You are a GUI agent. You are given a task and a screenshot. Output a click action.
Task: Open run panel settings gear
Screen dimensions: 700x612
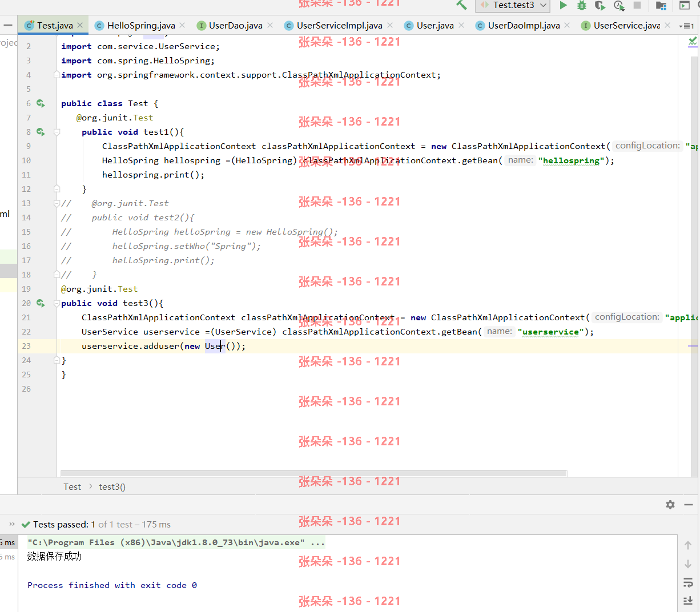pos(670,505)
